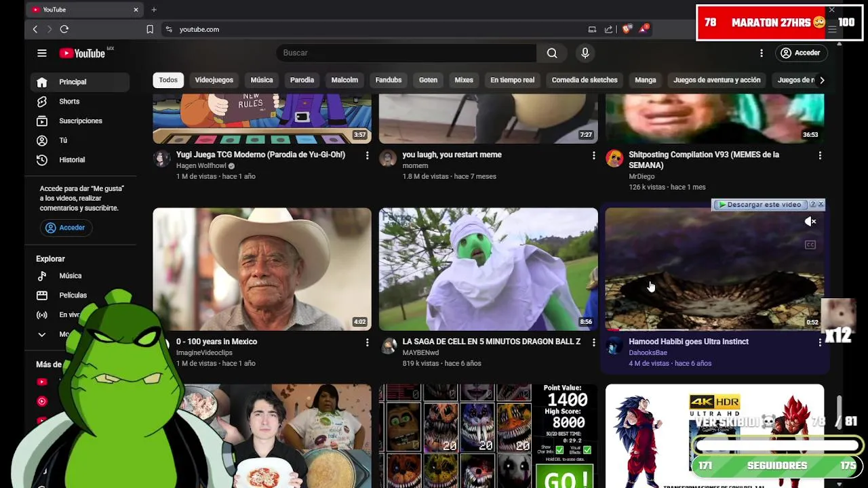Select the Goten filter chip
The width and height of the screenshot is (868, 488).
pos(428,80)
